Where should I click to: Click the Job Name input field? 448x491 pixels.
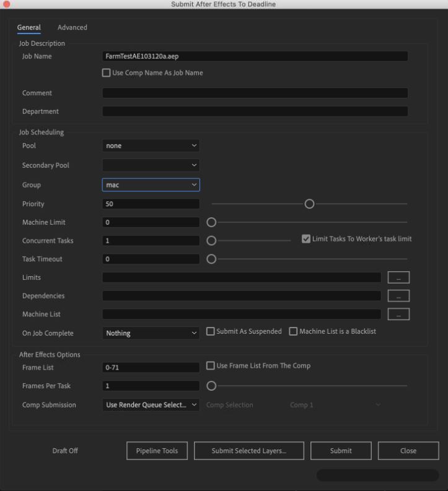255,56
